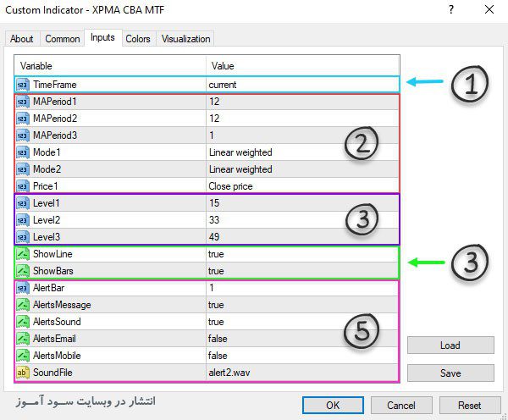Click the Level1 integer icon

point(22,203)
